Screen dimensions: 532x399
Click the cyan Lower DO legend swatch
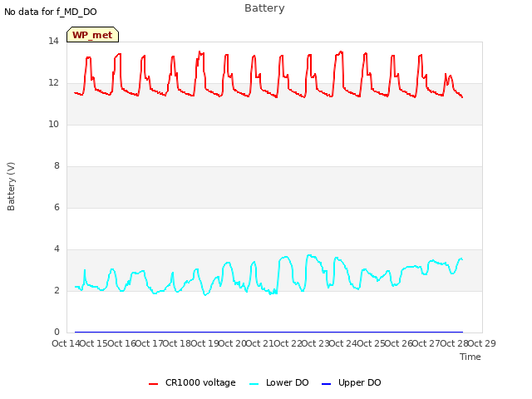[254, 384]
